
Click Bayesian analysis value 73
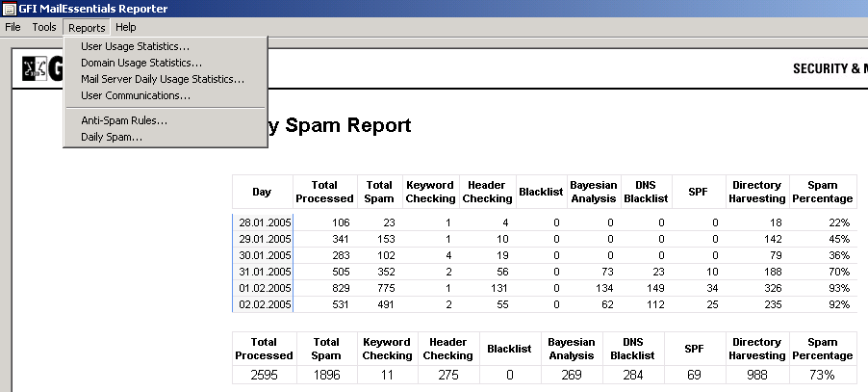607,272
